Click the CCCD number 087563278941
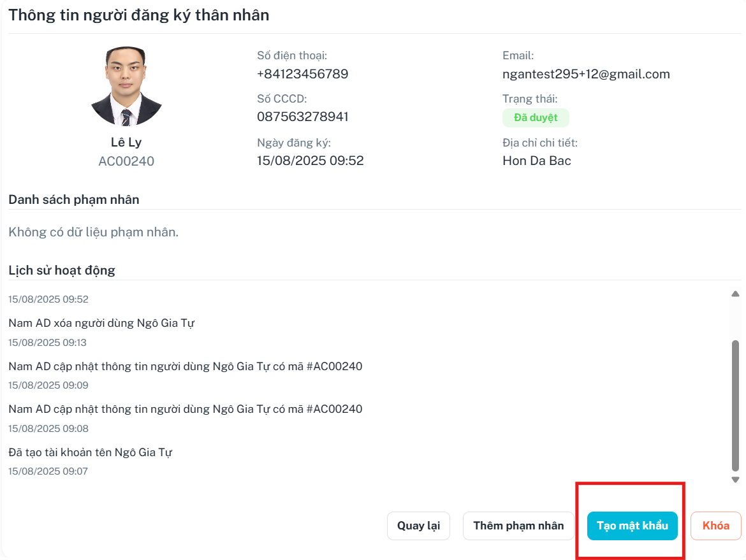746x560 pixels. (x=303, y=117)
